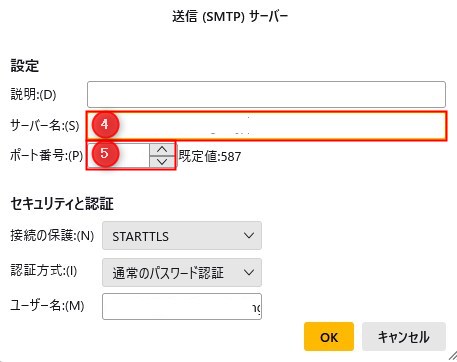Click the 既定値:587 default value text
This screenshot has width=457, height=362.
(210, 156)
